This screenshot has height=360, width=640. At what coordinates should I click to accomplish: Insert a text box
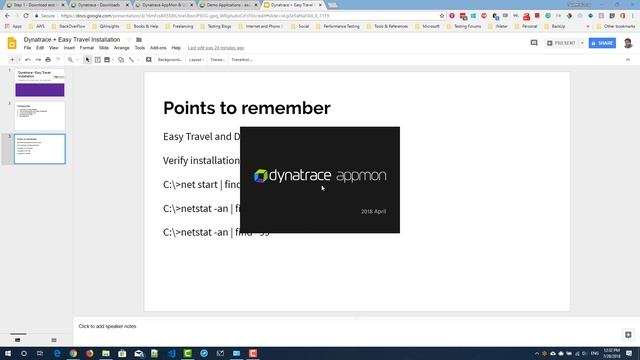(98, 60)
